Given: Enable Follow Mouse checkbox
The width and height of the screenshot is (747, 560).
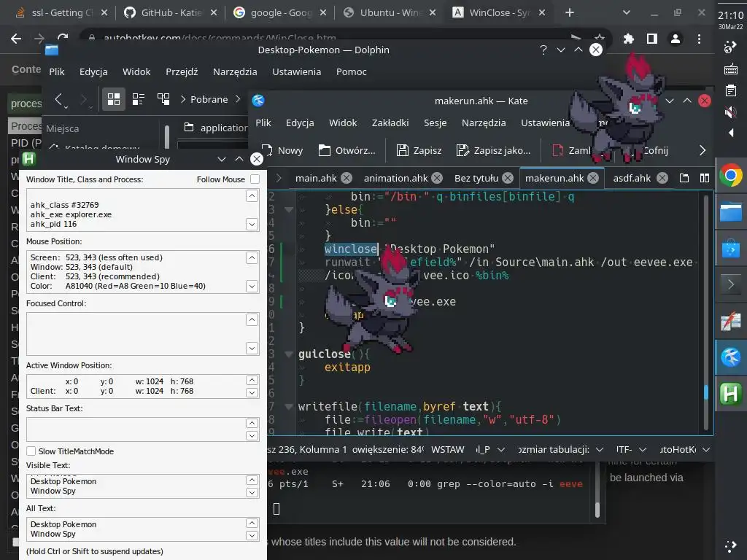Looking at the screenshot, I should point(255,179).
